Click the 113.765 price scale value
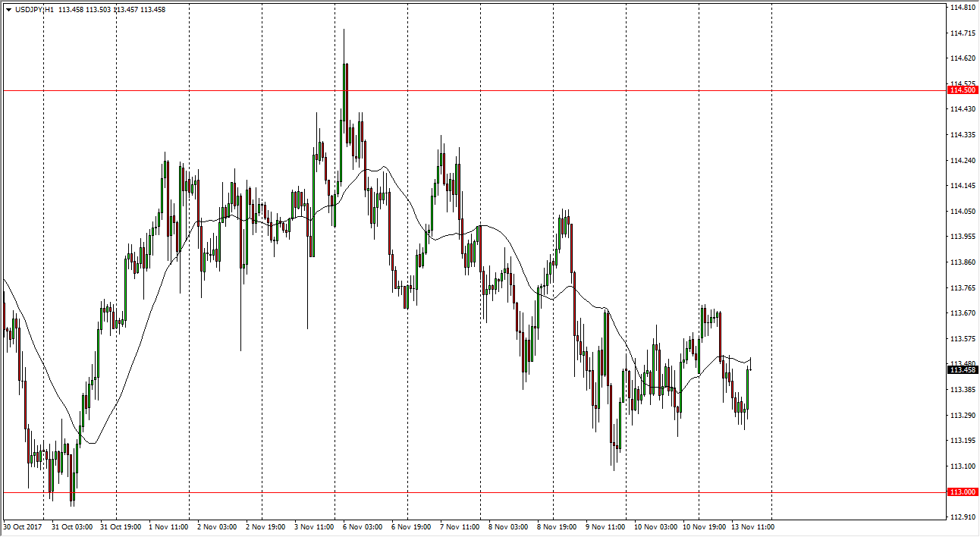 [x=962, y=288]
